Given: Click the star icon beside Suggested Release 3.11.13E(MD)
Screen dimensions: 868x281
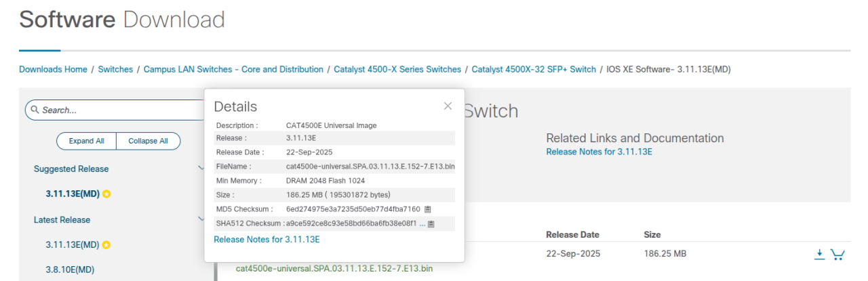Looking at the screenshot, I should tap(106, 194).
